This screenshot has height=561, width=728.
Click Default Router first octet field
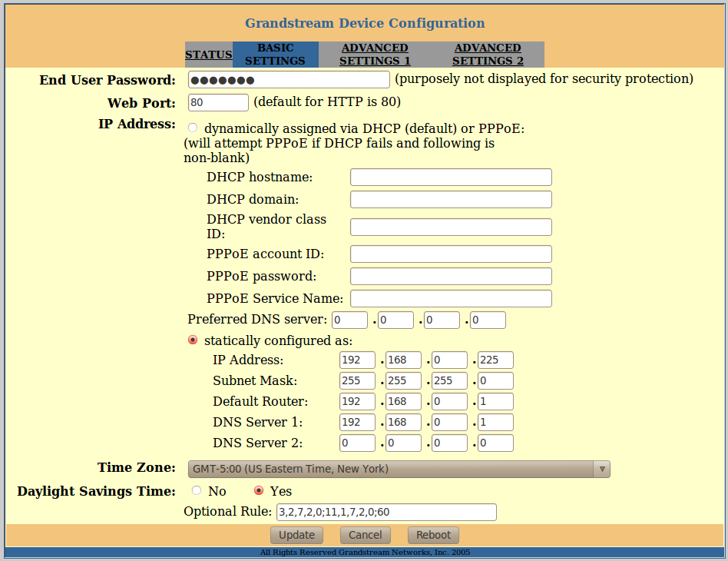tap(357, 402)
